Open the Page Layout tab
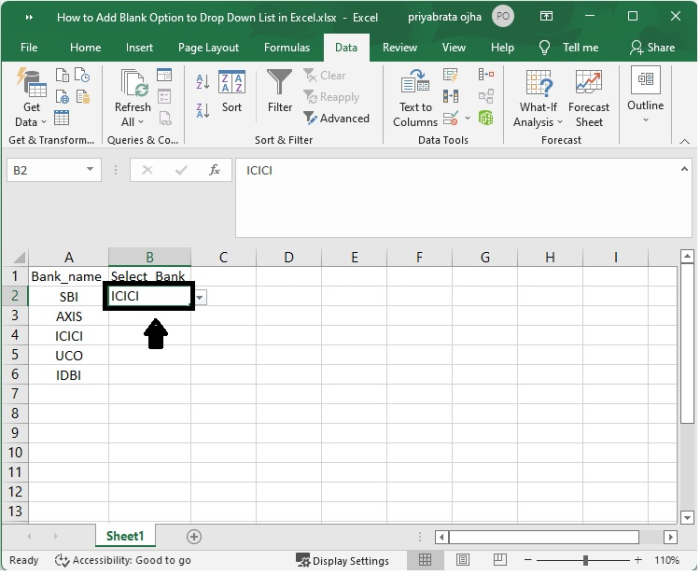 point(208,48)
